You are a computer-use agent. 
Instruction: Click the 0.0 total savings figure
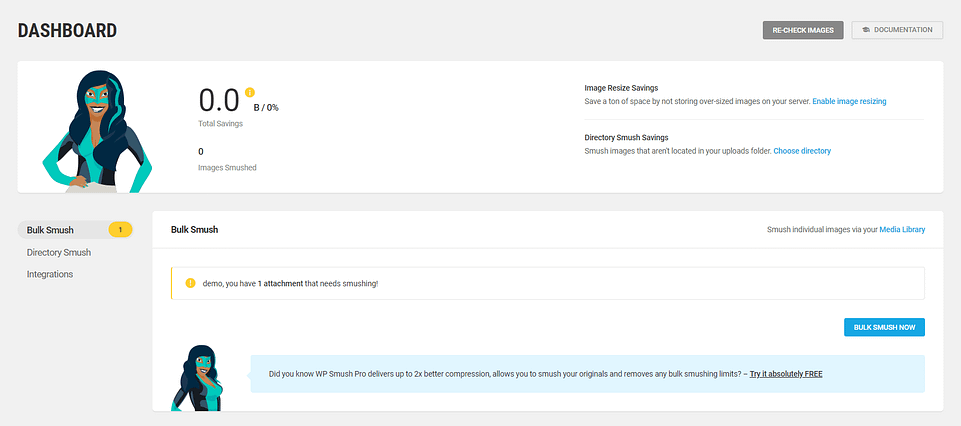(x=219, y=100)
